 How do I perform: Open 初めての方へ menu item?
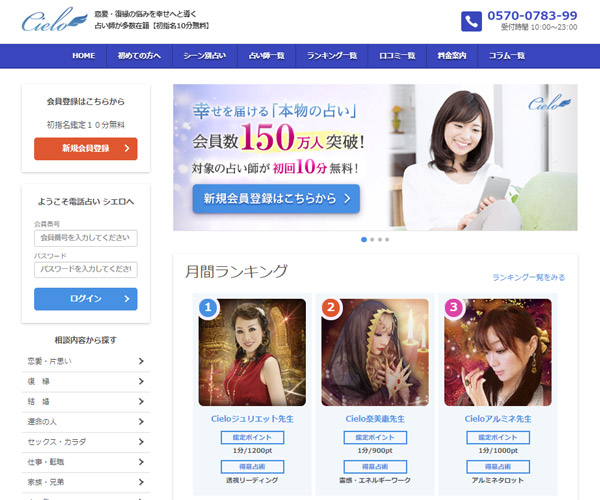click(139, 56)
